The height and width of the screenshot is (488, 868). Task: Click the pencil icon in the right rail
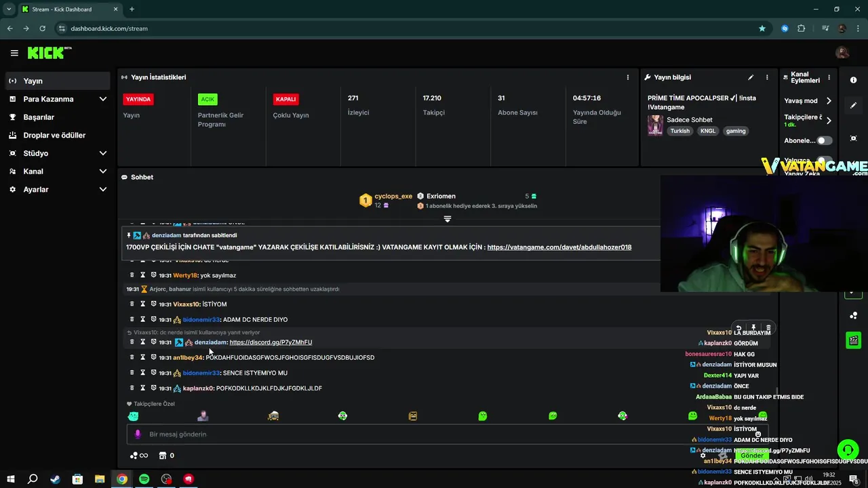tap(853, 106)
